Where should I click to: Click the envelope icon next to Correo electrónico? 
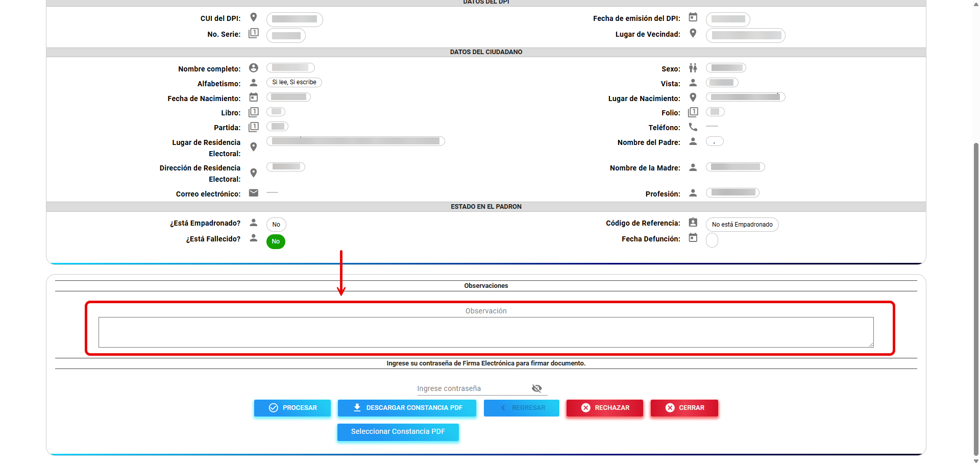click(x=253, y=193)
